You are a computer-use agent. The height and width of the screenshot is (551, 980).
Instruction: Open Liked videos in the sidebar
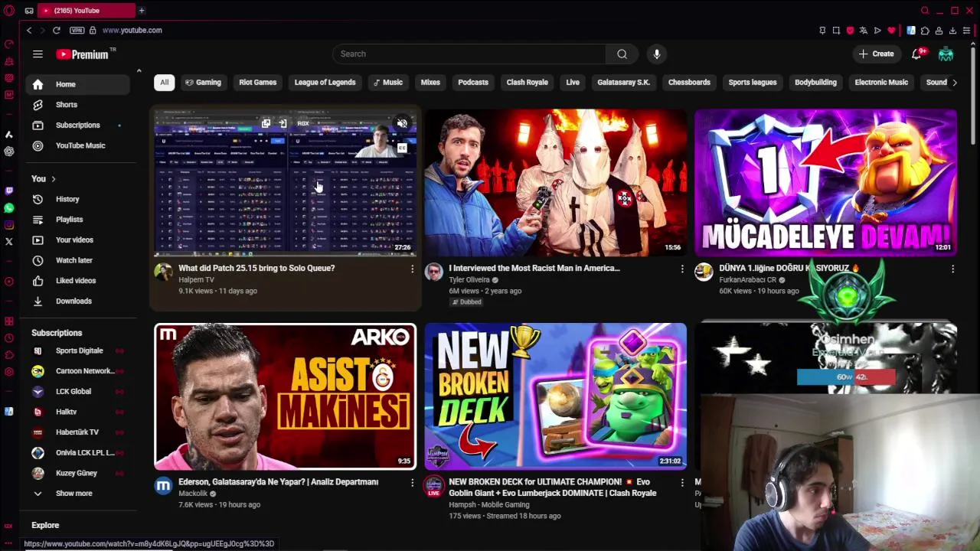coord(78,281)
